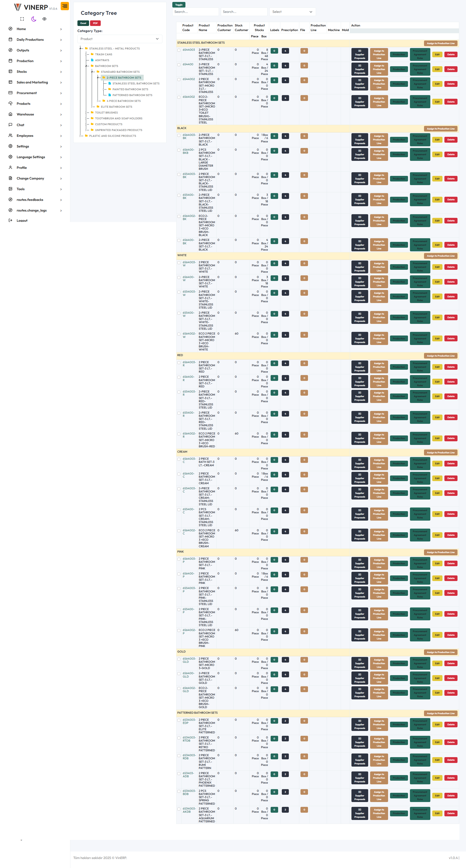Click the Profile user icon
Screen dimensions: 466x868
coord(10,167)
